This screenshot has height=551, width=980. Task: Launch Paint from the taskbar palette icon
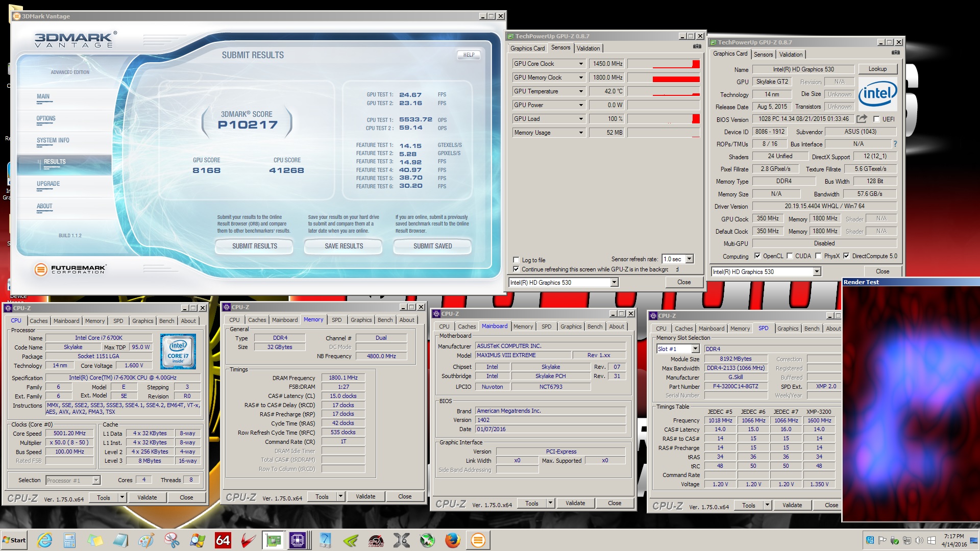[146, 540]
